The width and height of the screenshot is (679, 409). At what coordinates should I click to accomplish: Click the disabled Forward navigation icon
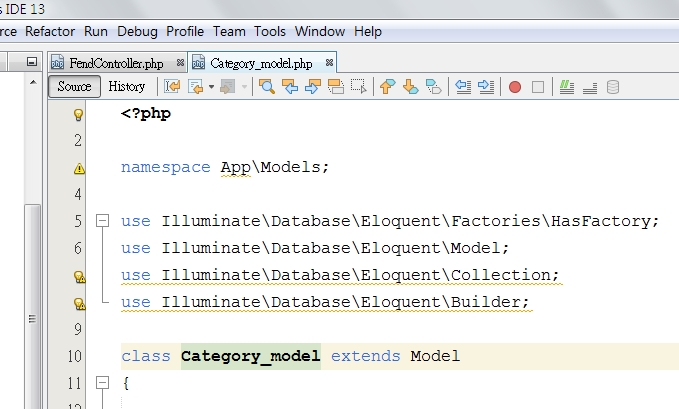228,87
